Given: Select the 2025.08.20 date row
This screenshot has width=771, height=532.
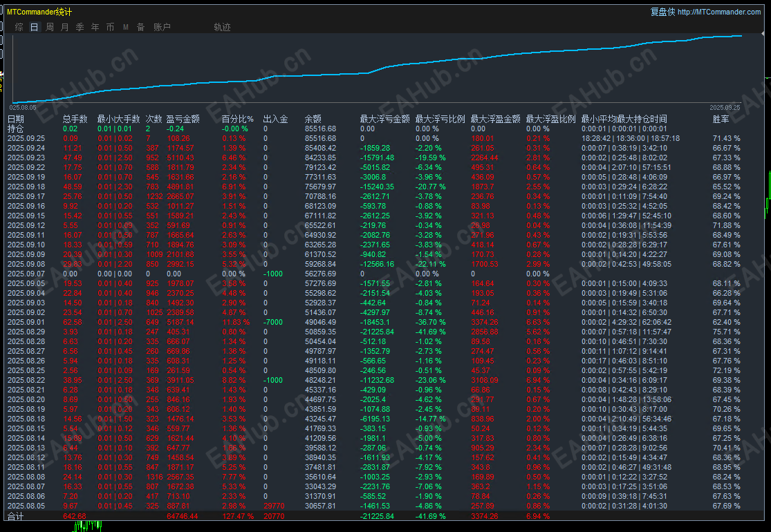Looking at the screenshot, I should click(x=26, y=399).
